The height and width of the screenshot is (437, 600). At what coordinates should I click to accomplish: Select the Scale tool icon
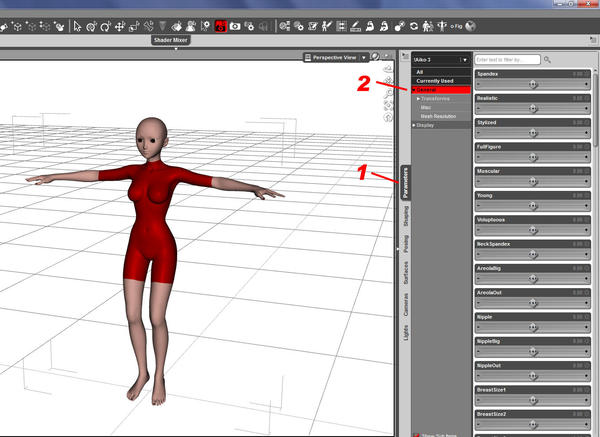(x=134, y=26)
